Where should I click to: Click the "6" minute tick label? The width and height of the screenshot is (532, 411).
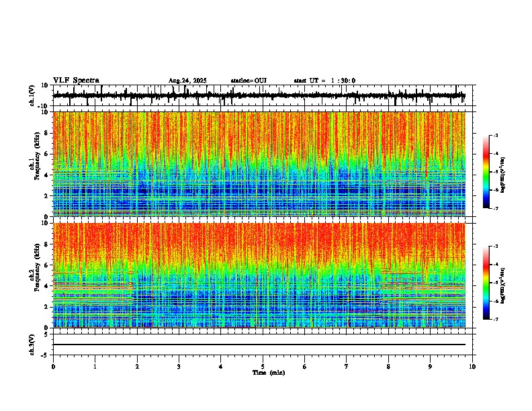click(x=305, y=367)
